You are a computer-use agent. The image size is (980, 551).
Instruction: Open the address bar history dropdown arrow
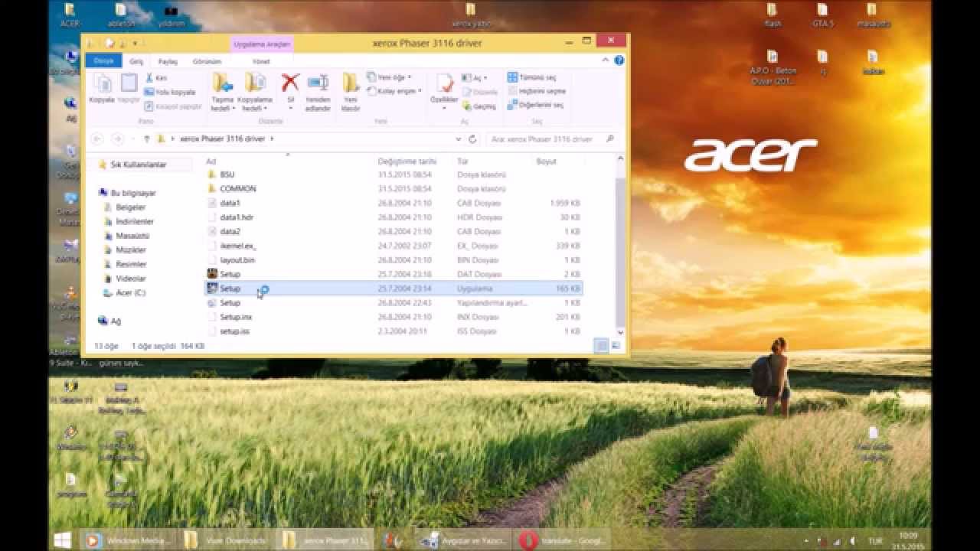click(459, 139)
